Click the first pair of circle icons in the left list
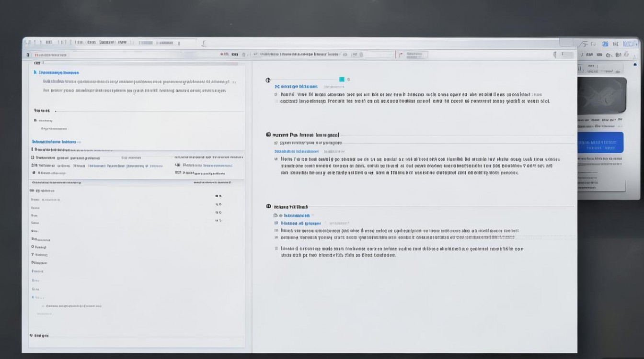The image size is (644, 359). pos(218,196)
